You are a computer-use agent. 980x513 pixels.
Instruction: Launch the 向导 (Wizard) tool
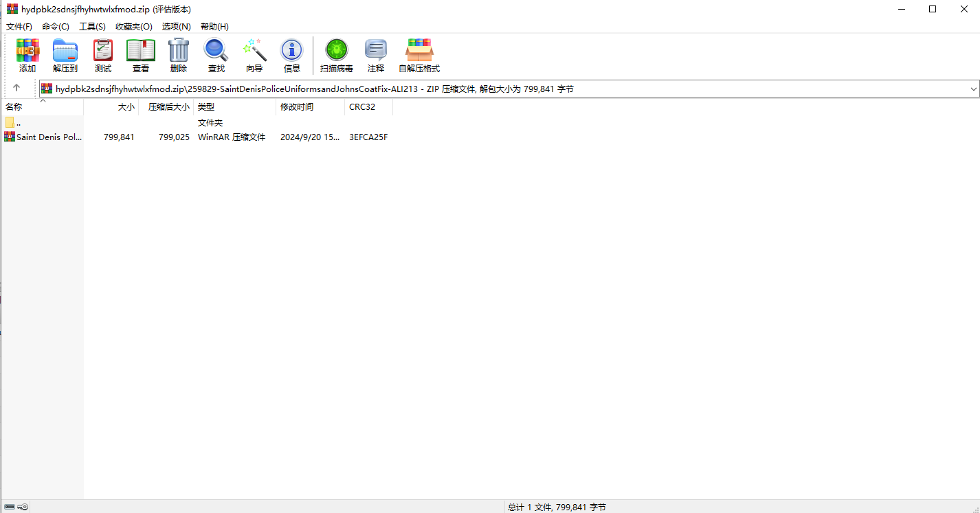[x=254, y=51]
